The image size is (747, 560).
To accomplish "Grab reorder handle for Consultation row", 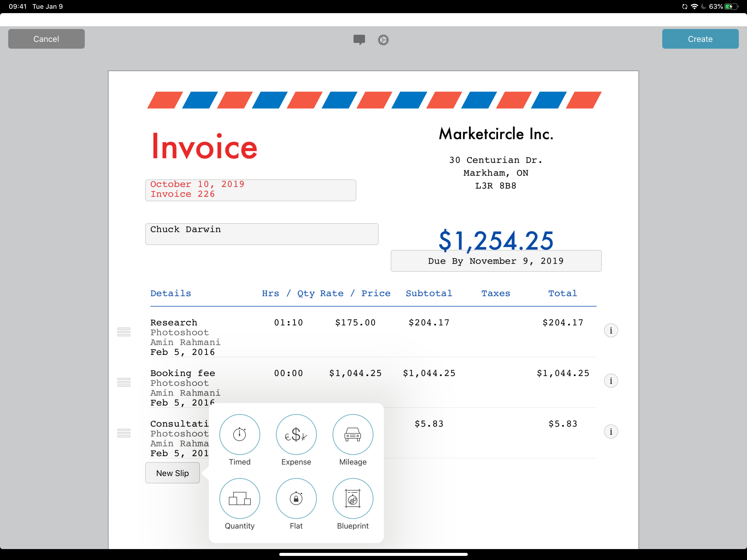I will [x=124, y=433].
